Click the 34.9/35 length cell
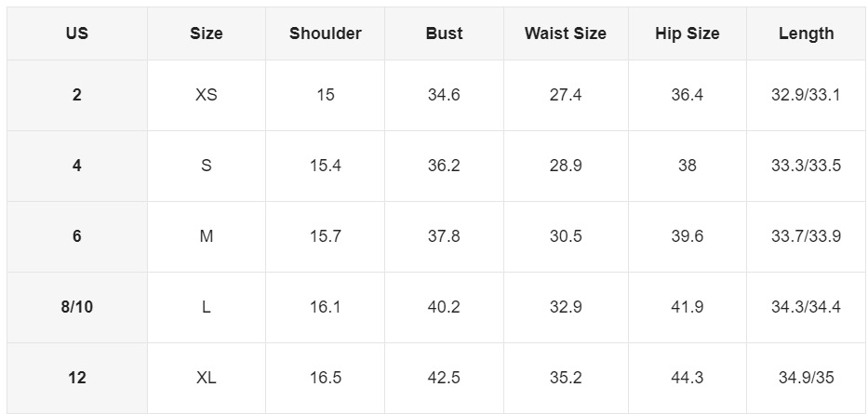 [806, 378]
